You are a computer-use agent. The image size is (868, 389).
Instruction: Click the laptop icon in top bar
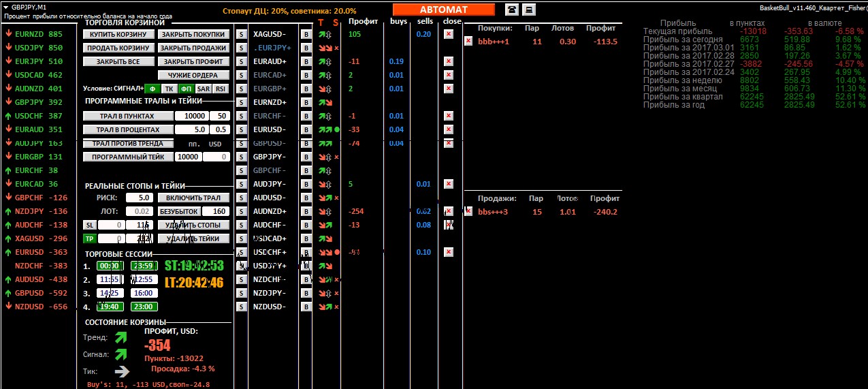528,10
